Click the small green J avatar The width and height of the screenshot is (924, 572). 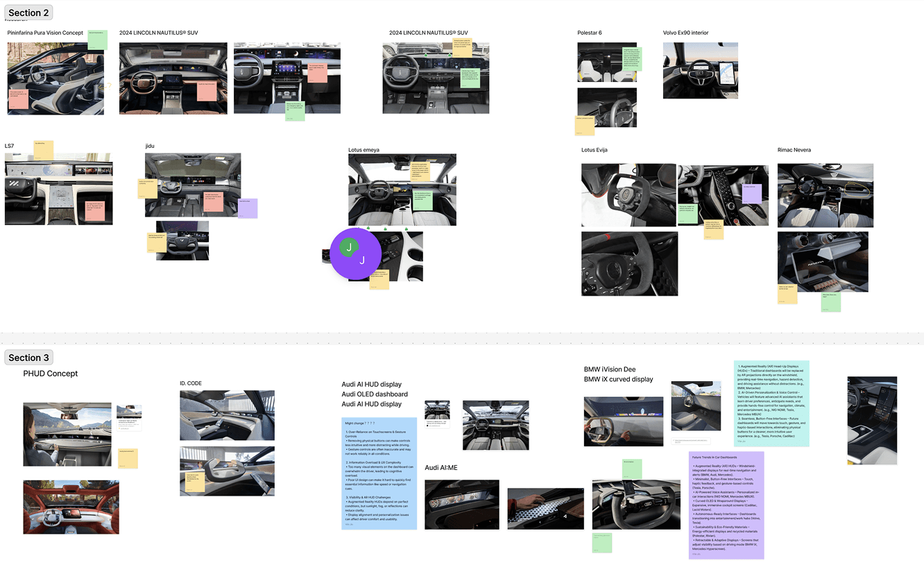click(350, 246)
